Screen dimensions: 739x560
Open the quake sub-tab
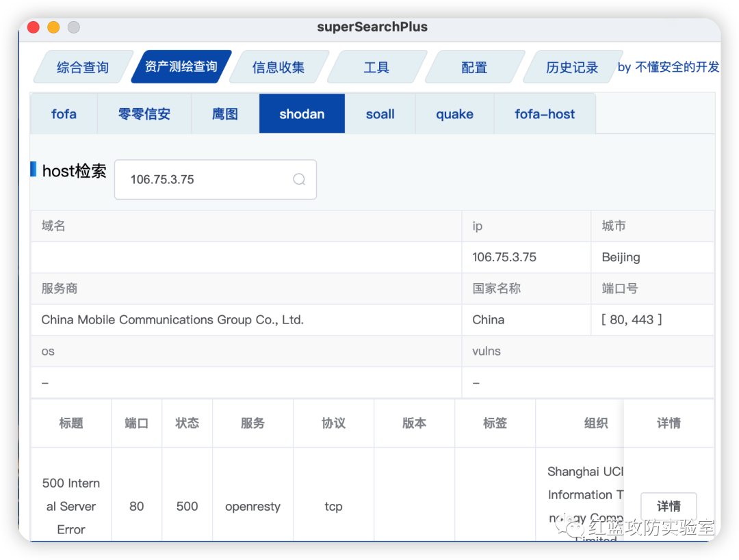455,114
